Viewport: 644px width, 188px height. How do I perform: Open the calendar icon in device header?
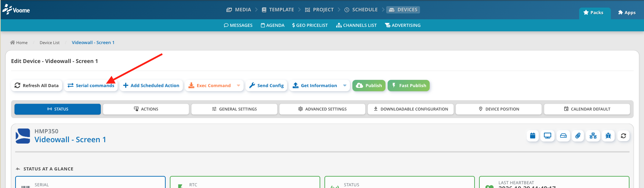[x=533, y=136]
